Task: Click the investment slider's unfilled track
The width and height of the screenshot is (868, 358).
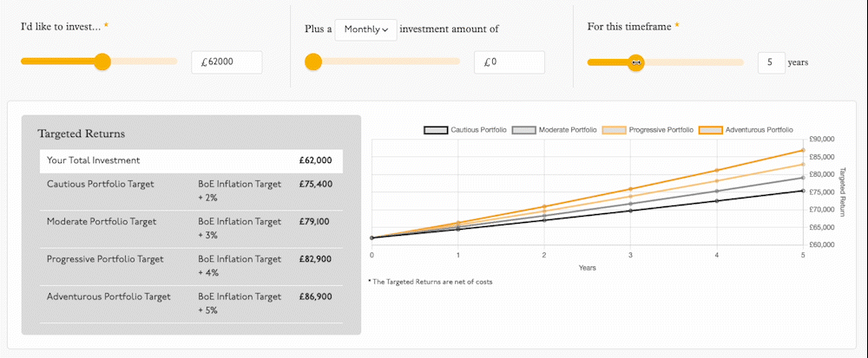Action: (x=144, y=62)
